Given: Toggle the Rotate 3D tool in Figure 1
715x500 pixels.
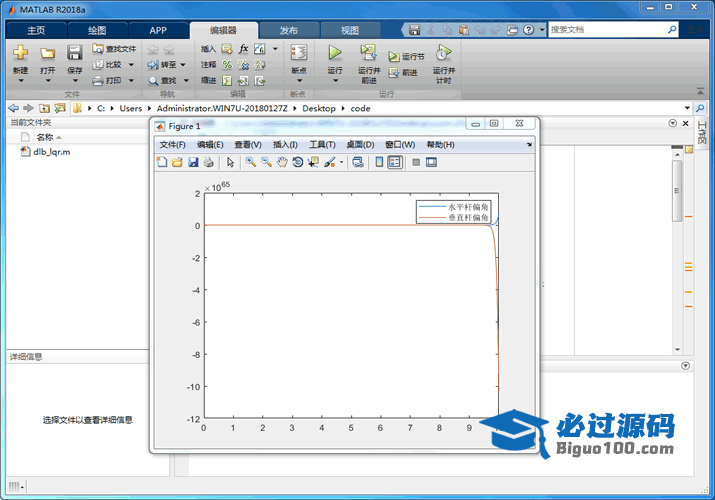Looking at the screenshot, I should (x=297, y=162).
